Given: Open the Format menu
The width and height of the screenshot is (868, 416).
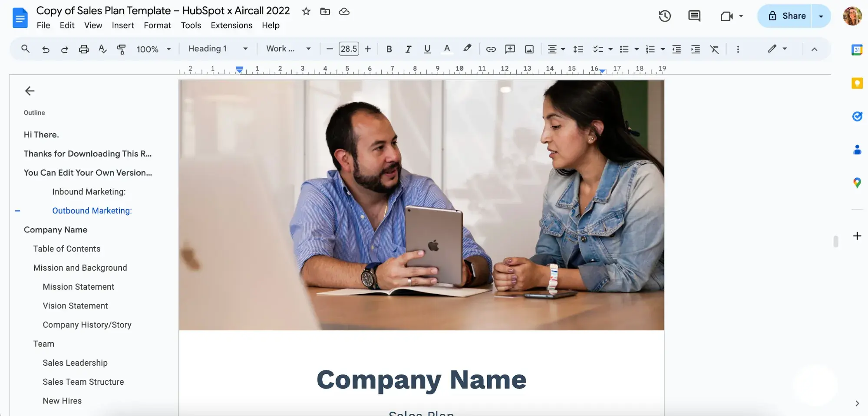Looking at the screenshot, I should click(x=157, y=25).
